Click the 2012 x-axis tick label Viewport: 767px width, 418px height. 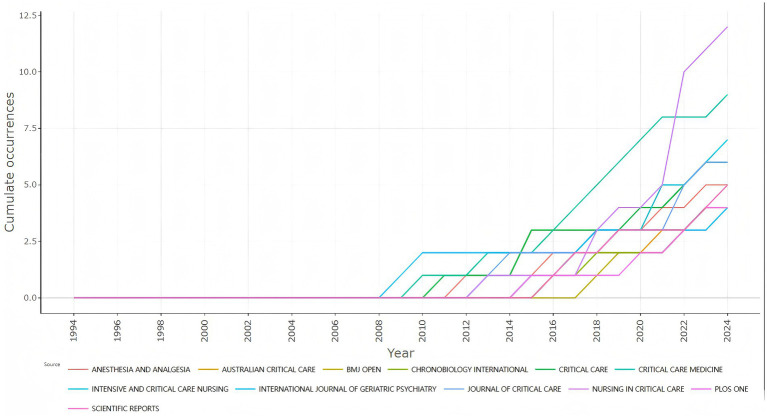point(466,330)
